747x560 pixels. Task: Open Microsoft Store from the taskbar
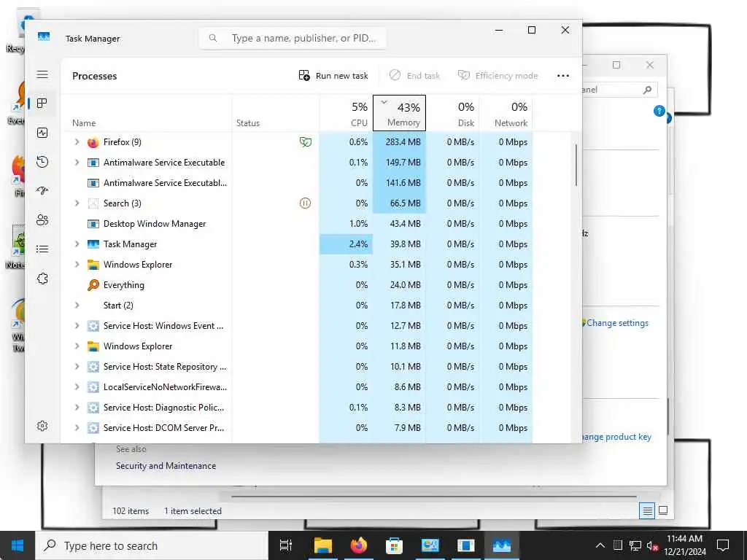click(394, 545)
